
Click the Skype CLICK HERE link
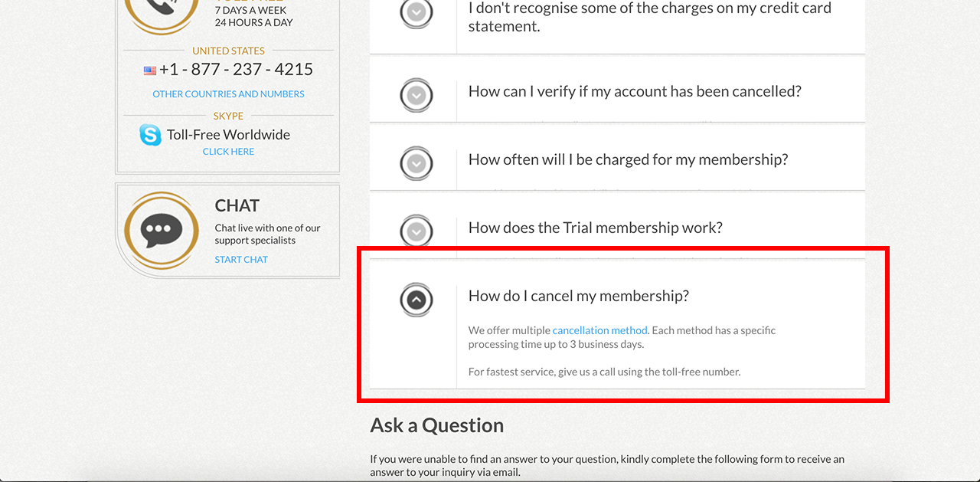click(228, 152)
